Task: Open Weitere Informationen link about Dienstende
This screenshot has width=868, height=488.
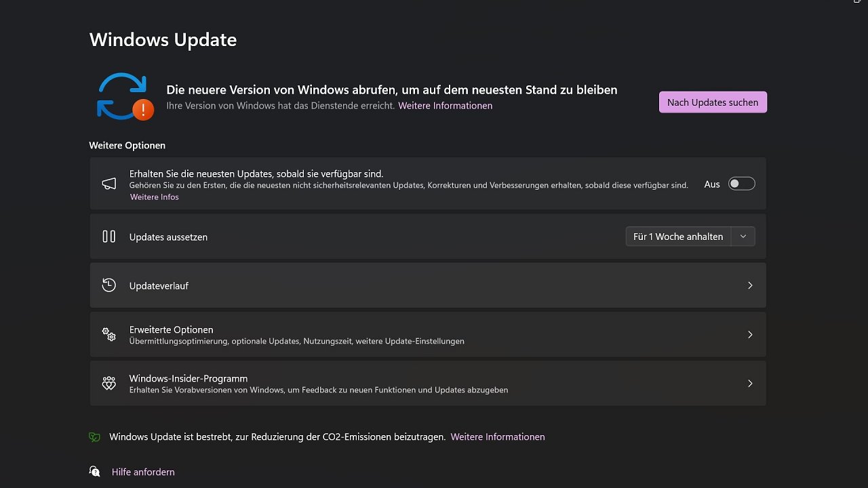Action: [x=445, y=106]
